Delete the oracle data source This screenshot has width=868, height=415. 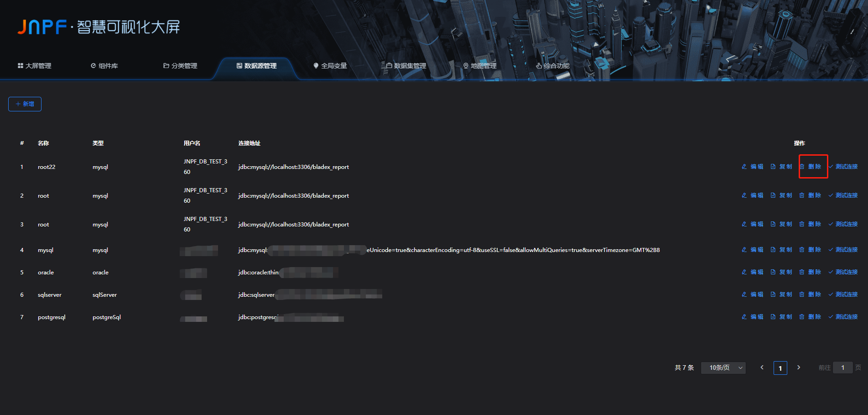click(x=810, y=272)
